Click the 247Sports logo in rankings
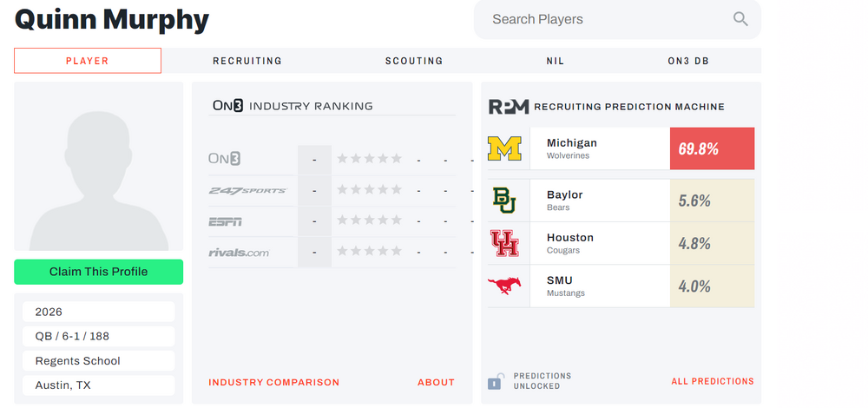868x408 pixels. (x=247, y=191)
